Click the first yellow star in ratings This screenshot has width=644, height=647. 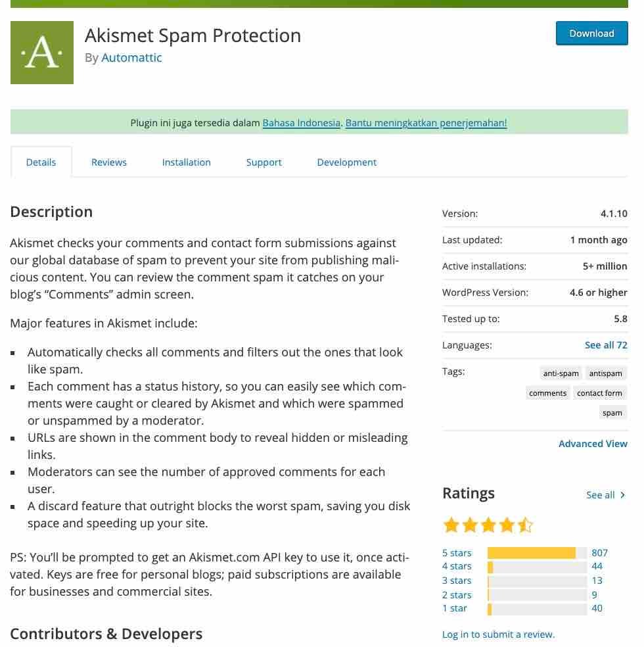451,525
